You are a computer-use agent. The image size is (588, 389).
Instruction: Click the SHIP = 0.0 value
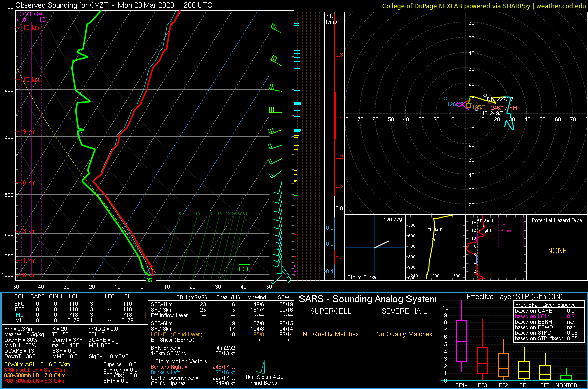coord(117,381)
